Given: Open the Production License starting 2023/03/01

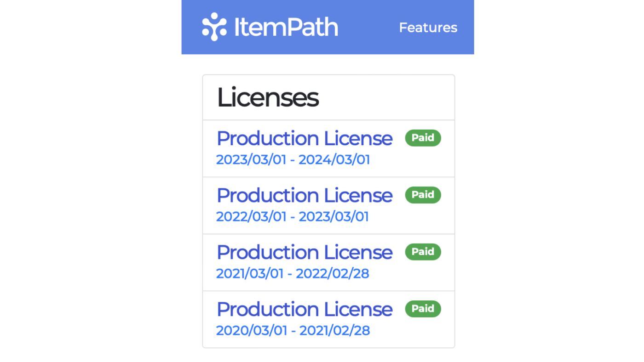Looking at the screenshot, I should click(x=304, y=138).
